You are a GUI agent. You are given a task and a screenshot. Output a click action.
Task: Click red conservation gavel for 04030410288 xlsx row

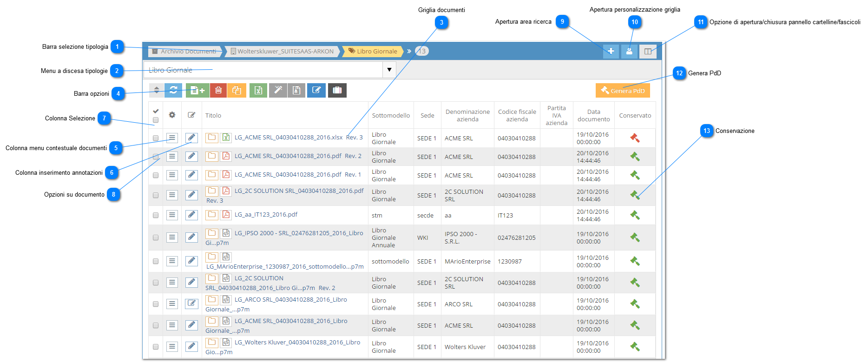coord(635,138)
